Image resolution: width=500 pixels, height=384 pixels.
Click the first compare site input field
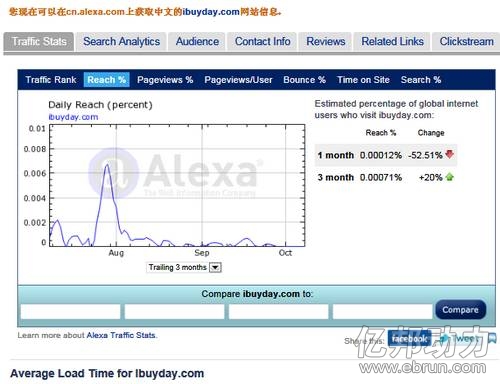point(70,312)
